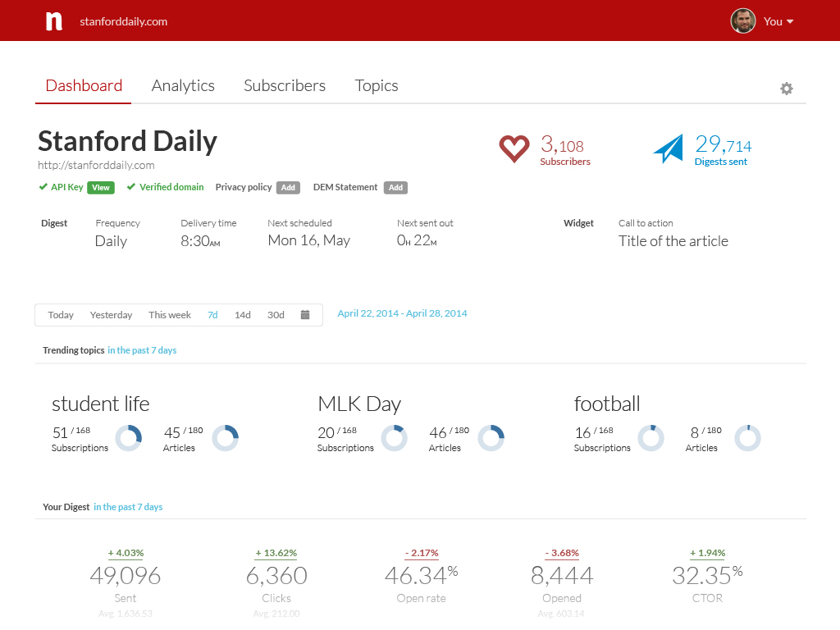This screenshot has height=630, width=840.
Task: Click student life subscriptions donut chart
Action: [x=129, y=438]
